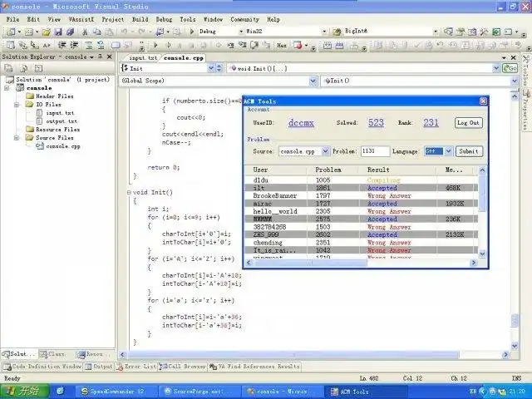
Task: Collapse the console project node
Action: [x=7, y=88]
